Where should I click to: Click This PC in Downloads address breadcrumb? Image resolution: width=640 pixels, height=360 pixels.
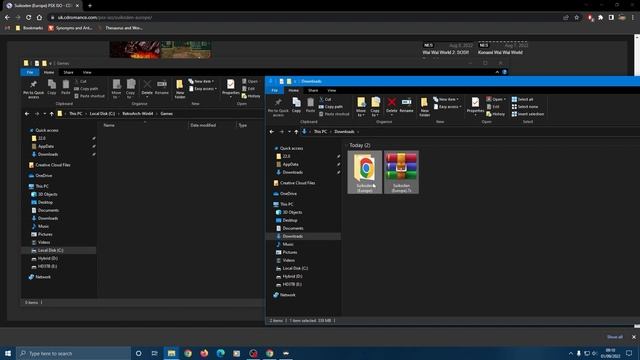(x=320, y=131)
